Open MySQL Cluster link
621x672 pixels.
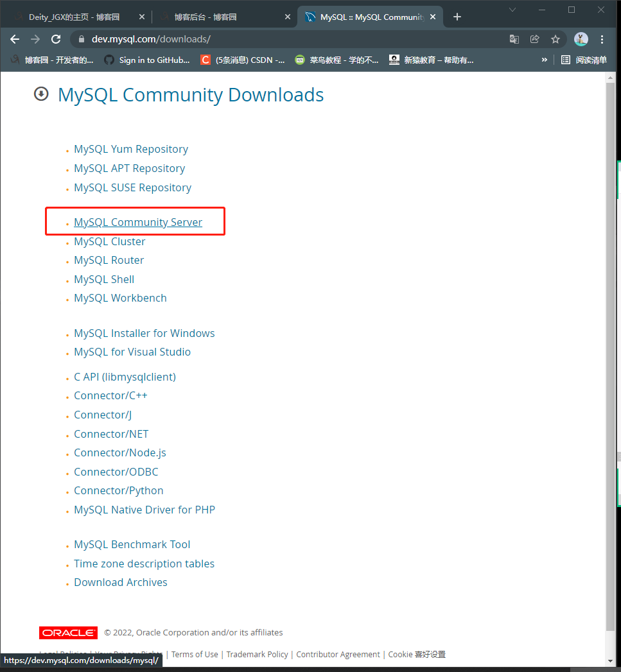[109, 241]
